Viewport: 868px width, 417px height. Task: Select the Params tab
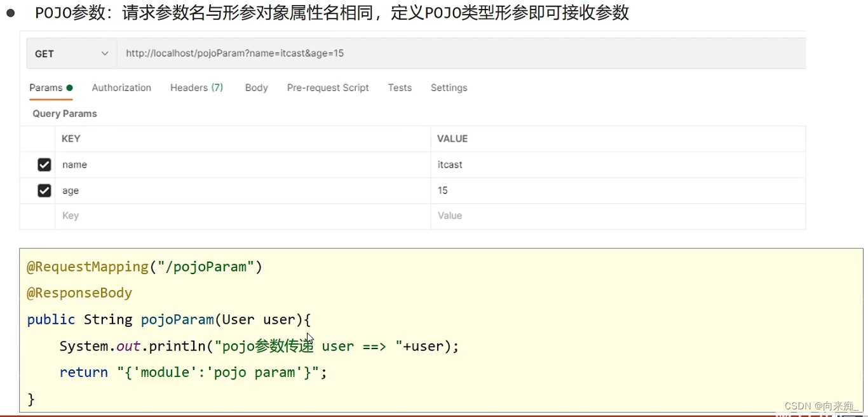[x=46, y=88]
